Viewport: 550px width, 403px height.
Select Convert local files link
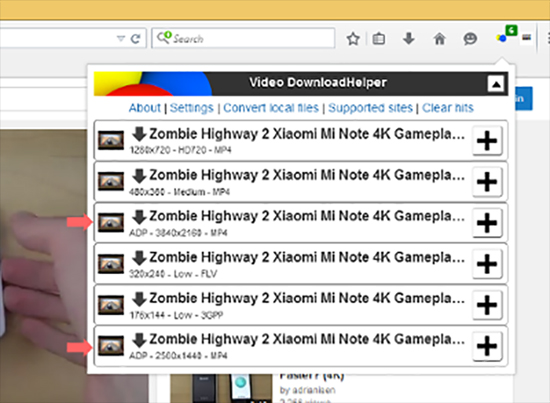(271, 108)
